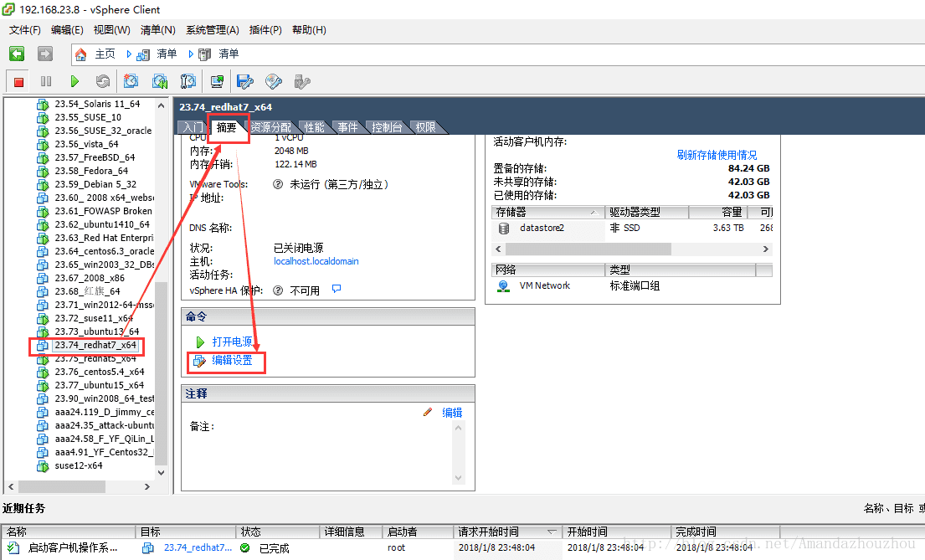Click the green back navigation arrow

coord(17,54)
